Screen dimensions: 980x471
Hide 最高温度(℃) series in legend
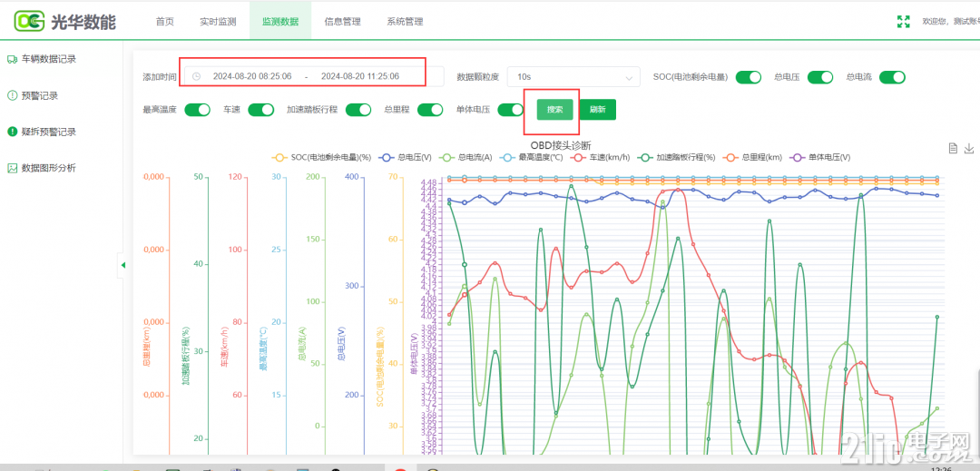pyautogui.click(x=533, y=157)
